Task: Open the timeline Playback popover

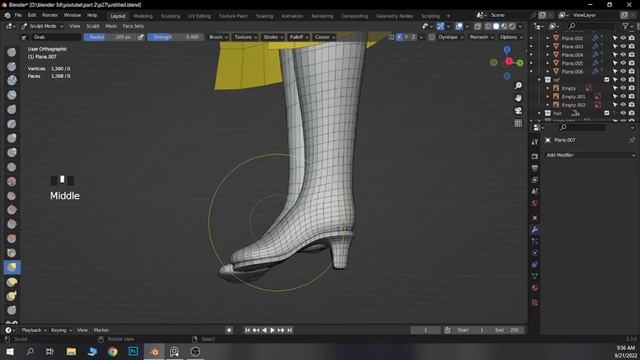Action: click(x=33, y=330)
